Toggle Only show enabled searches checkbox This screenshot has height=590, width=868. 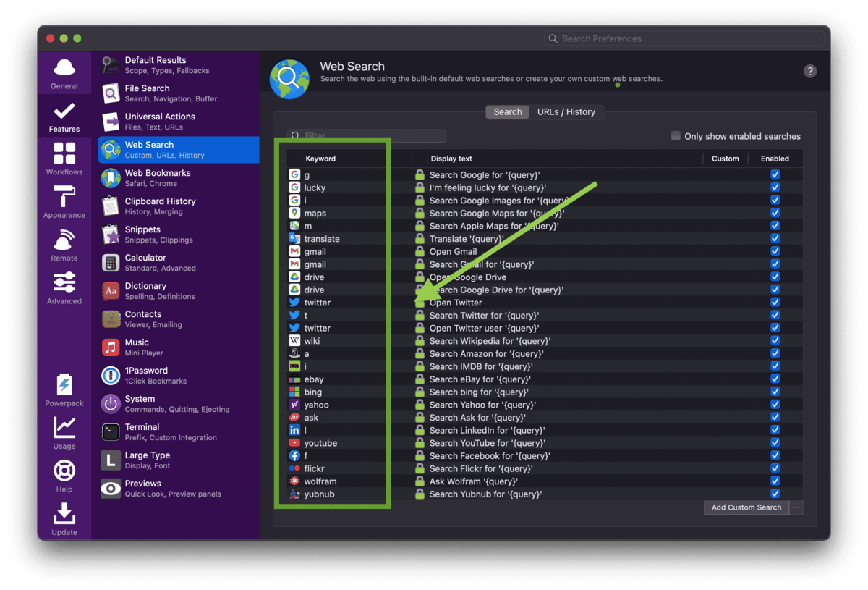[676, 135]
